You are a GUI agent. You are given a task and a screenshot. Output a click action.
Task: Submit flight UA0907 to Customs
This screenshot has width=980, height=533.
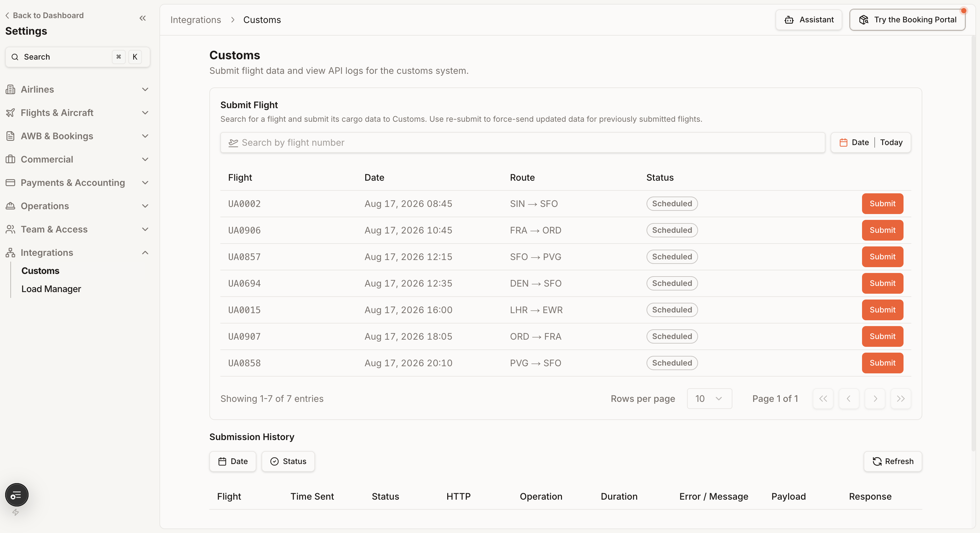coord(882,336)
